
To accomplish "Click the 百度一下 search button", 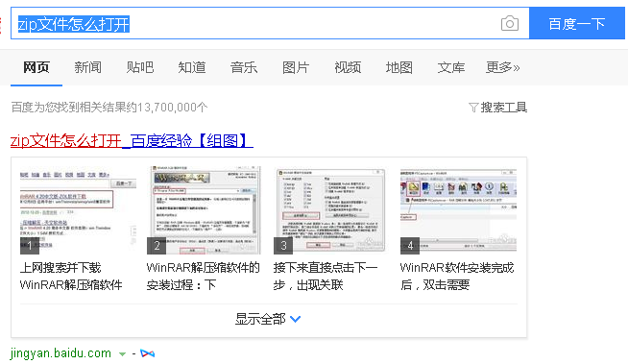I will click(577, 23).
